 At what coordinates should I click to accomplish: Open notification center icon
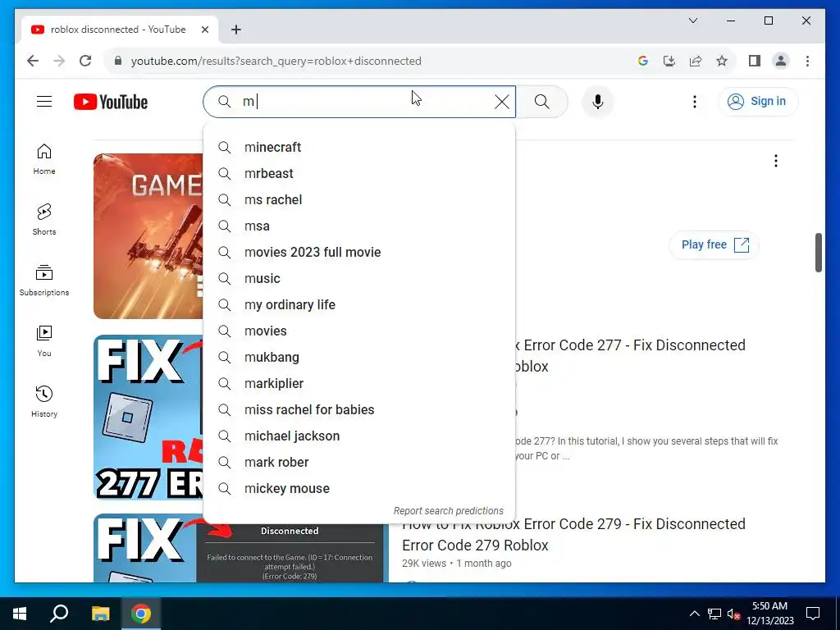click(x=813, y=614)
